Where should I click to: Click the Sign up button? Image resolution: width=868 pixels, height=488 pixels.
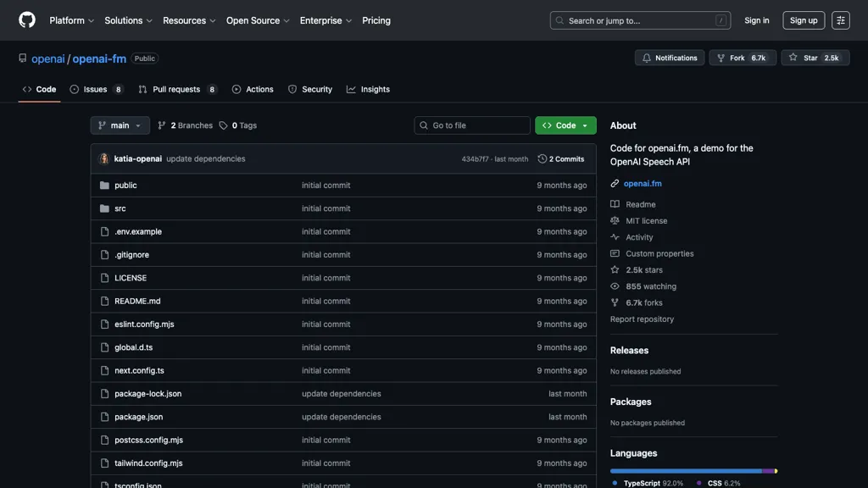point(804,20)
